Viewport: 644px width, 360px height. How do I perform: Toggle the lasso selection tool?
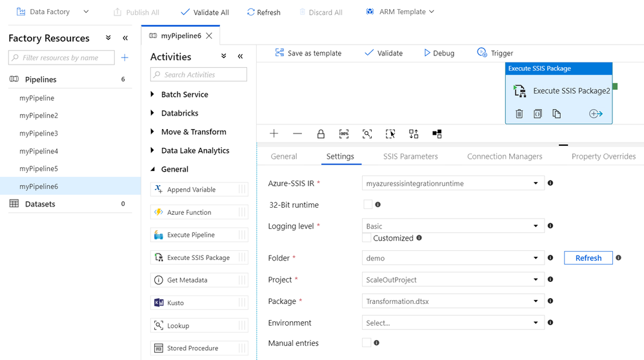pos(390,134)
